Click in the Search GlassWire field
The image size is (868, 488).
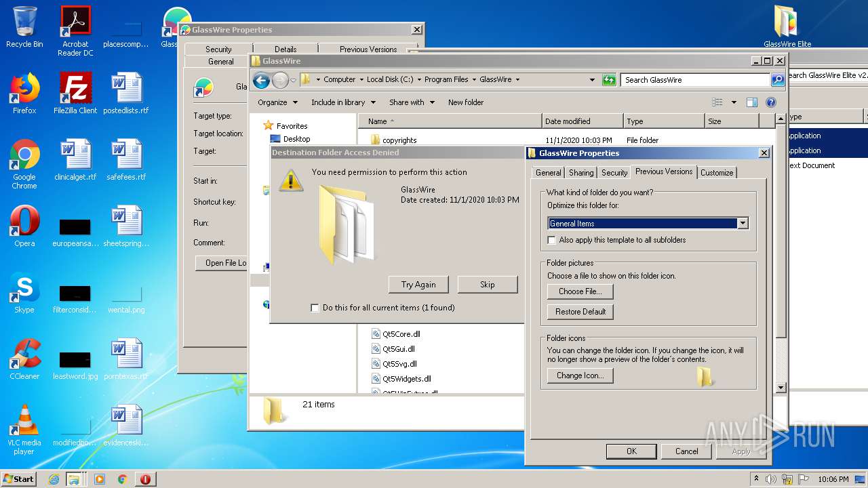[696, 80]
